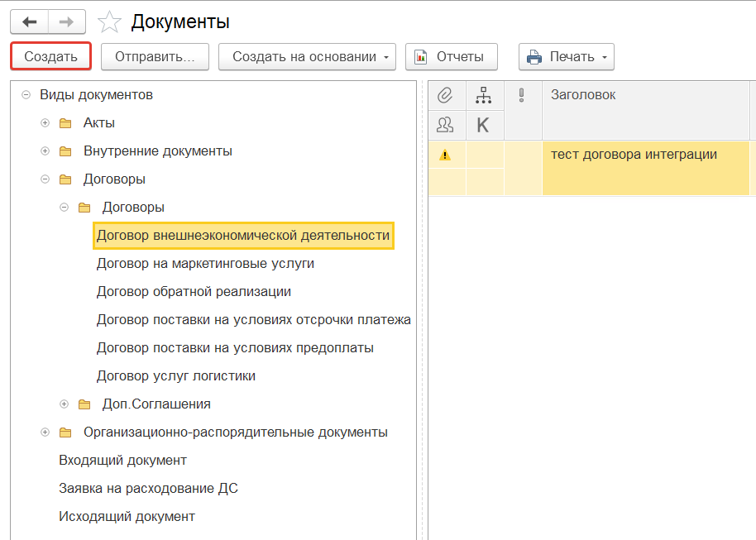The width and height of the screenshot is (756, 540).
Task: Click the Создать button
Action: click(50, 57)
